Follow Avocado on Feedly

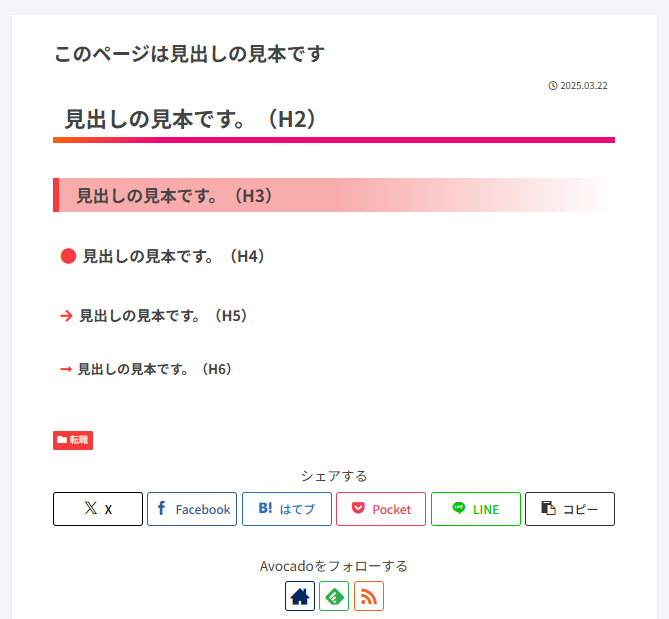click(x=334, y=597)
